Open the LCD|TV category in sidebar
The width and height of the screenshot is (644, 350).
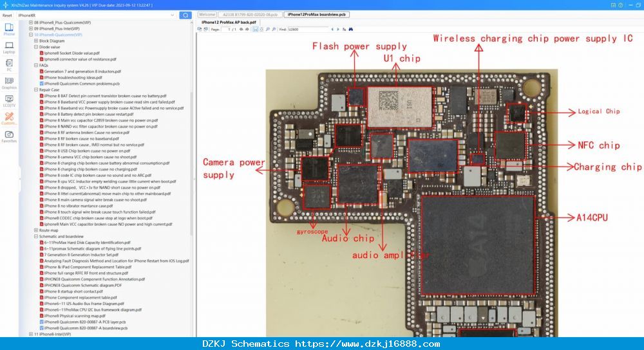(x=9, y=101)
